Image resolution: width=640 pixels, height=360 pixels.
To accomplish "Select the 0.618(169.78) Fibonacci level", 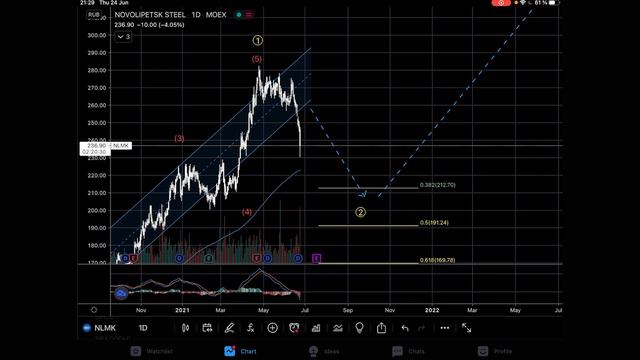I will click(x=437, y=260).
